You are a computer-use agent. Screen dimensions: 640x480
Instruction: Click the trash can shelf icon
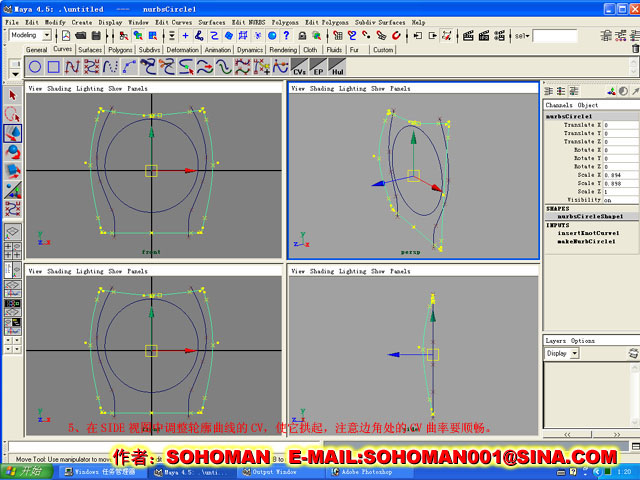click(635, 49)
